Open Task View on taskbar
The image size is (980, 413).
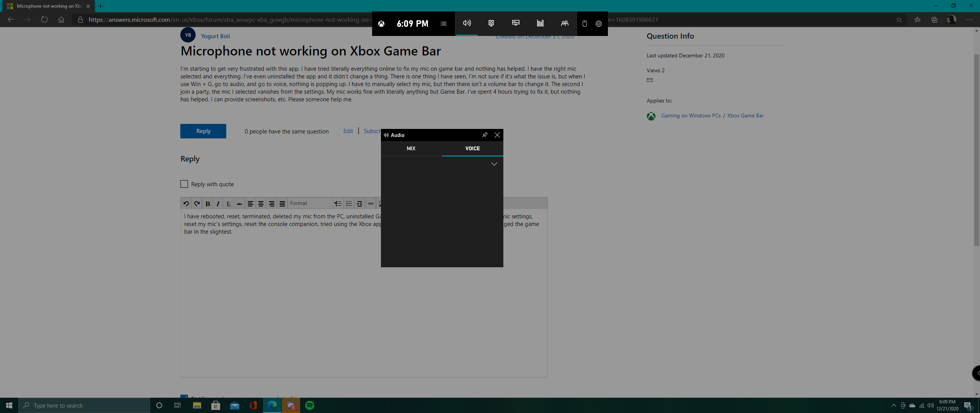click(x=178, y=405)
